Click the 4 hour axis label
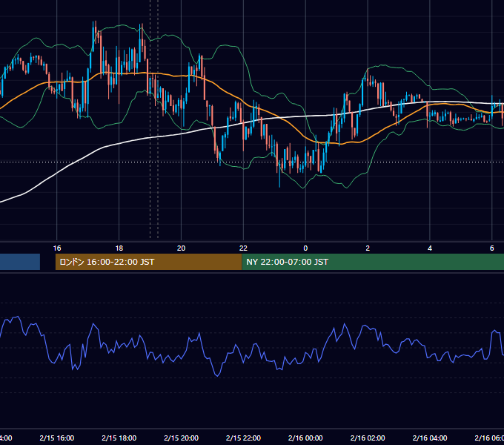The image size is (504, 445). (430, 248)
